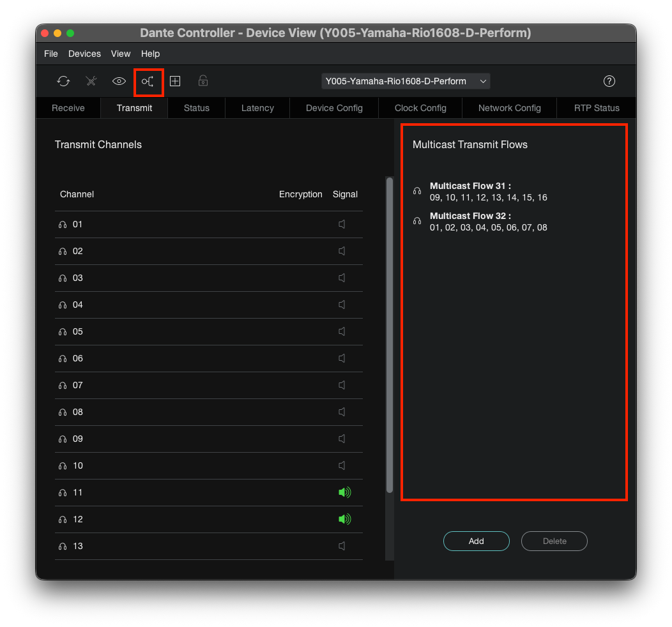The height and width of the screenshot is (627, 672).
Task: Click the refresh icon in toolbar
Action: (x=63, y=81)
